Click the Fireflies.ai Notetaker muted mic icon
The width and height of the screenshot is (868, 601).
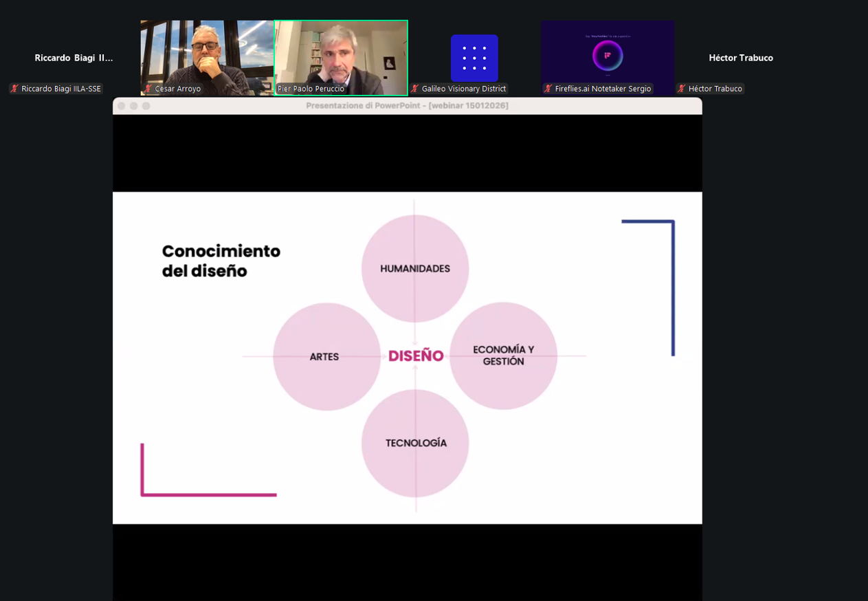coord(548,89)
